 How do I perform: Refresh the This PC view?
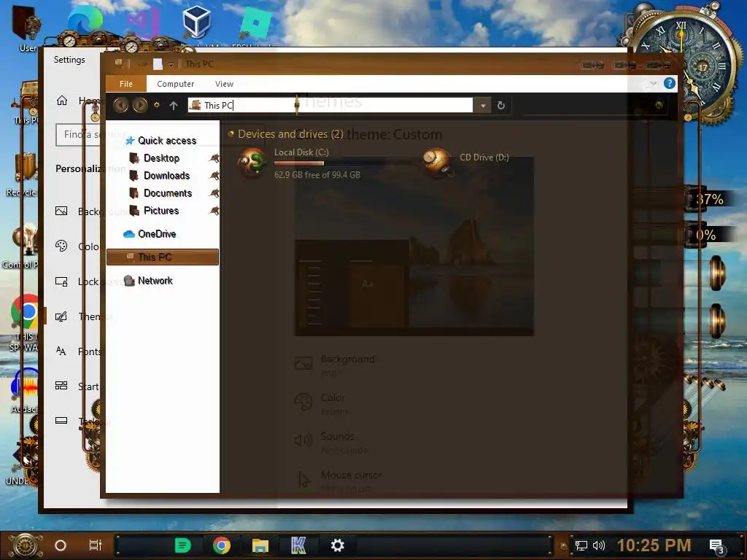[500, 105]
